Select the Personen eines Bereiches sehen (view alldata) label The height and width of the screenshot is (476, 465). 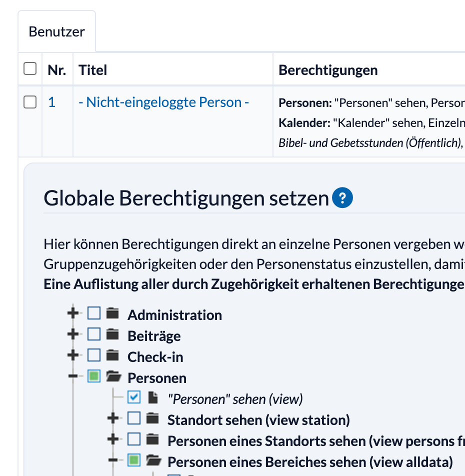tap(310, 461)
